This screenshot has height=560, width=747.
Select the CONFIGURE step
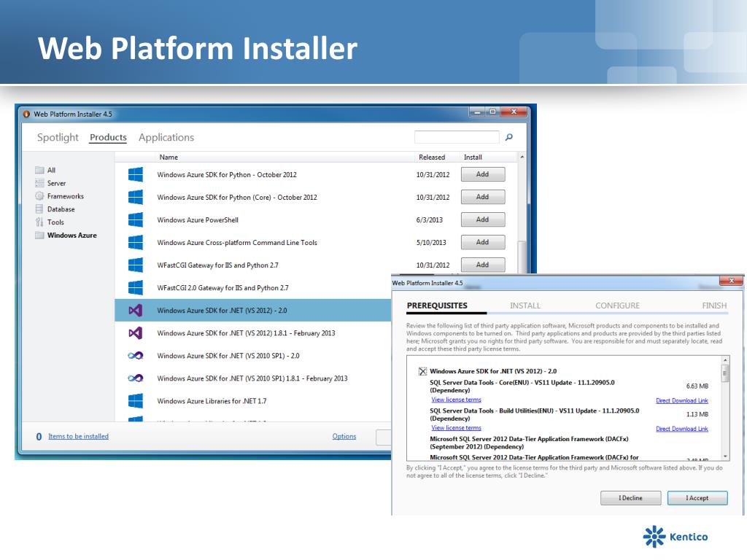pos(617,306)
